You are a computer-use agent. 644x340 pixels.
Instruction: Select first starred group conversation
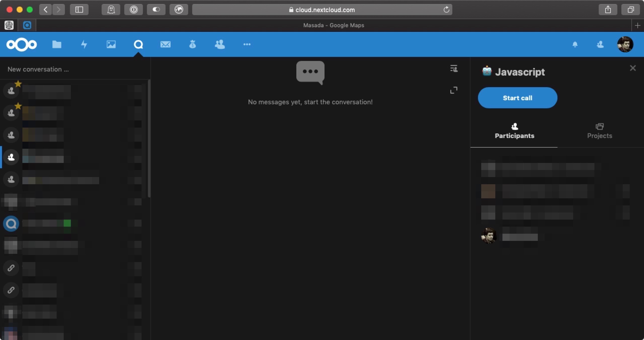(11, 91)
